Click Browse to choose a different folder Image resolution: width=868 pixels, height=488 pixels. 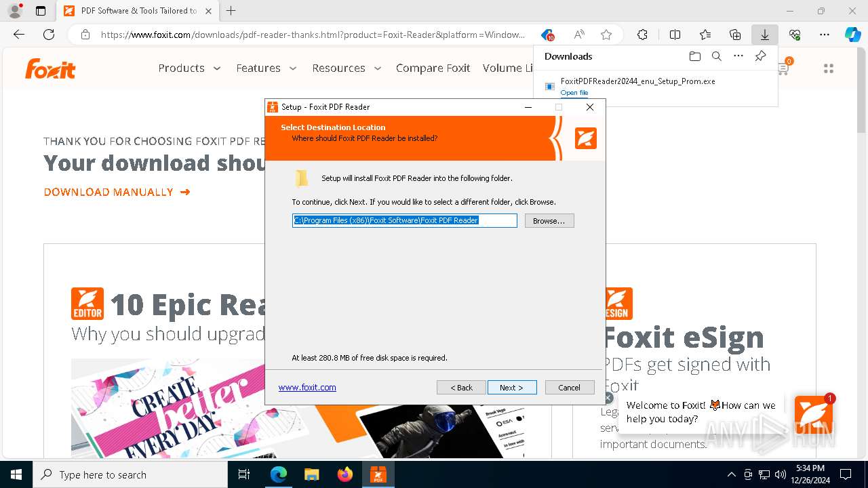tap(549, 221)
